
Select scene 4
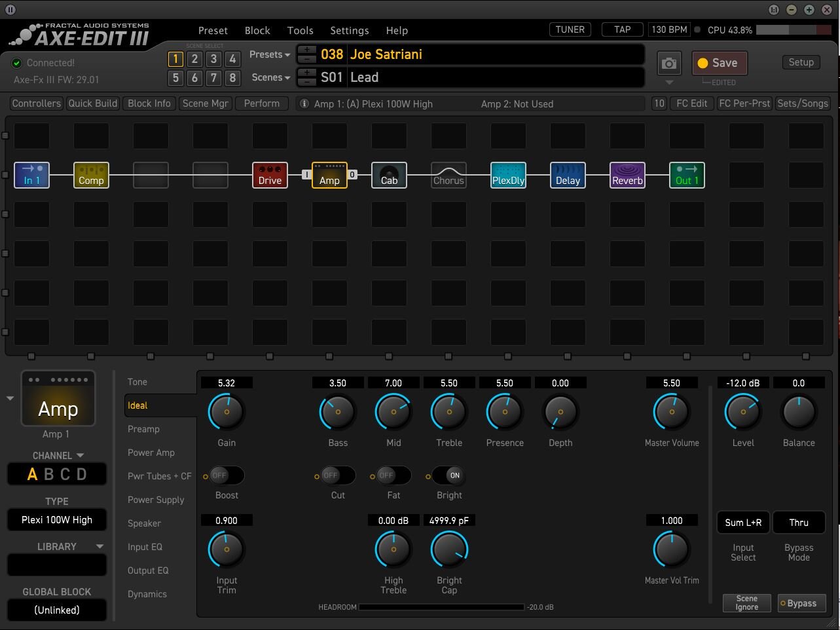232,59
